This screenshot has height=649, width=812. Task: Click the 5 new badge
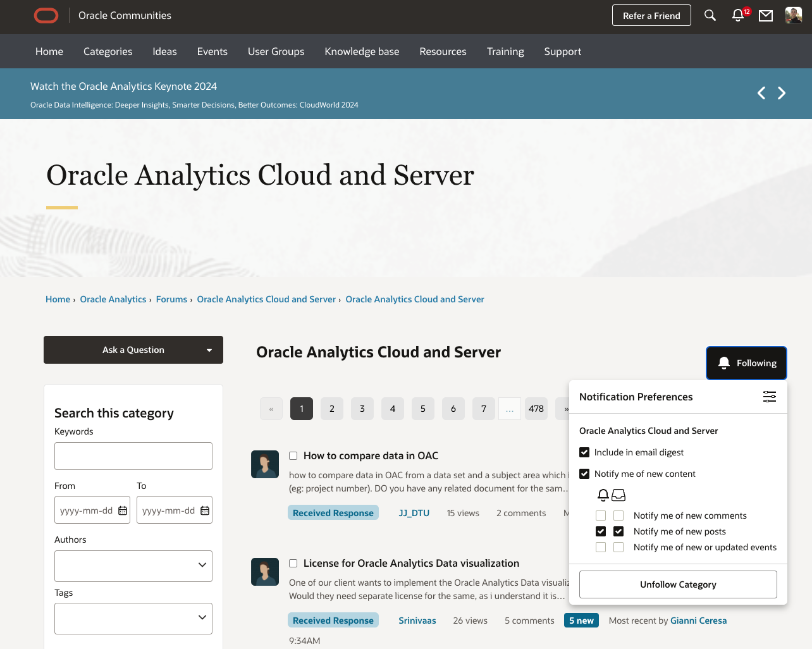click(581, 621)
